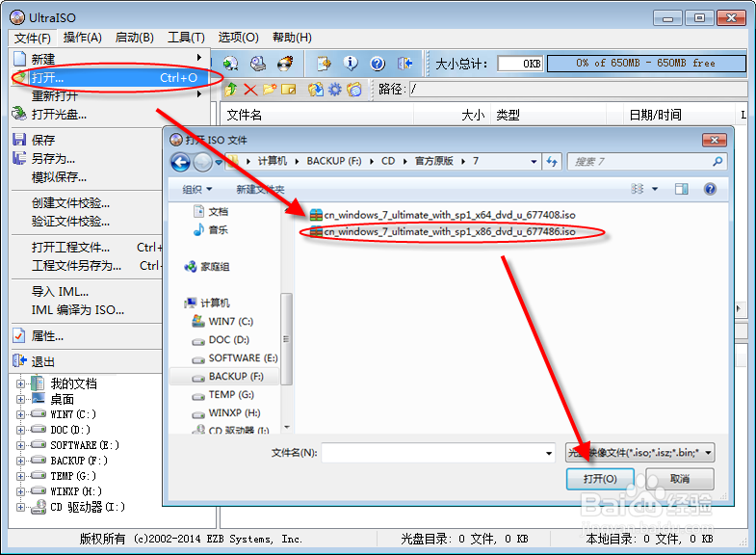Screen dimensions: 756x555
Task: Click 新建文件夹 in the dialog toolbar
Action: click(x=260, y=189)
